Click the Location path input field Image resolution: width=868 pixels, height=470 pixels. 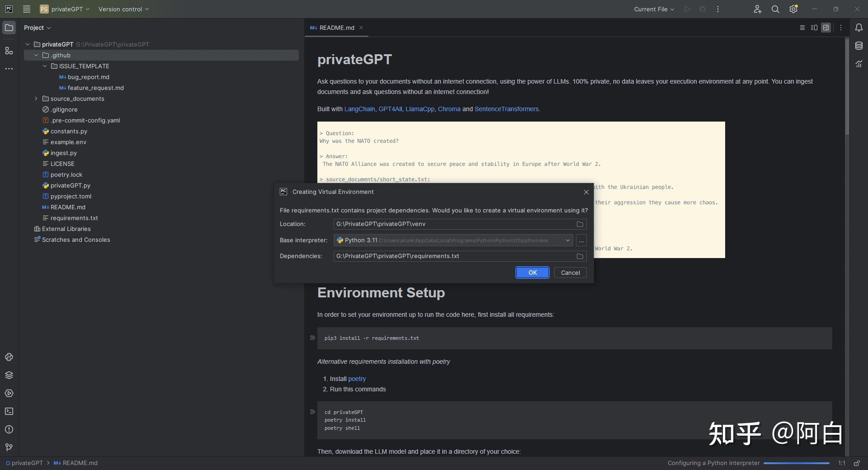[453, 224]
